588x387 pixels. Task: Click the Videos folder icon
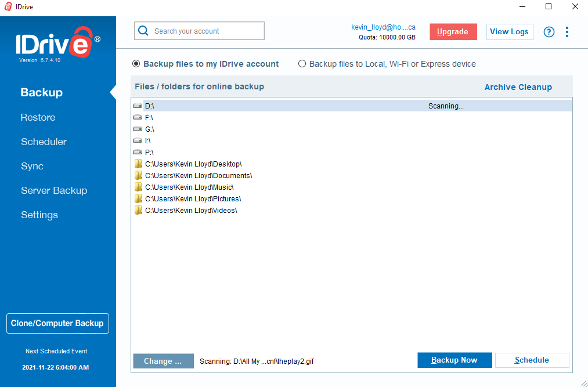(138, 211)
